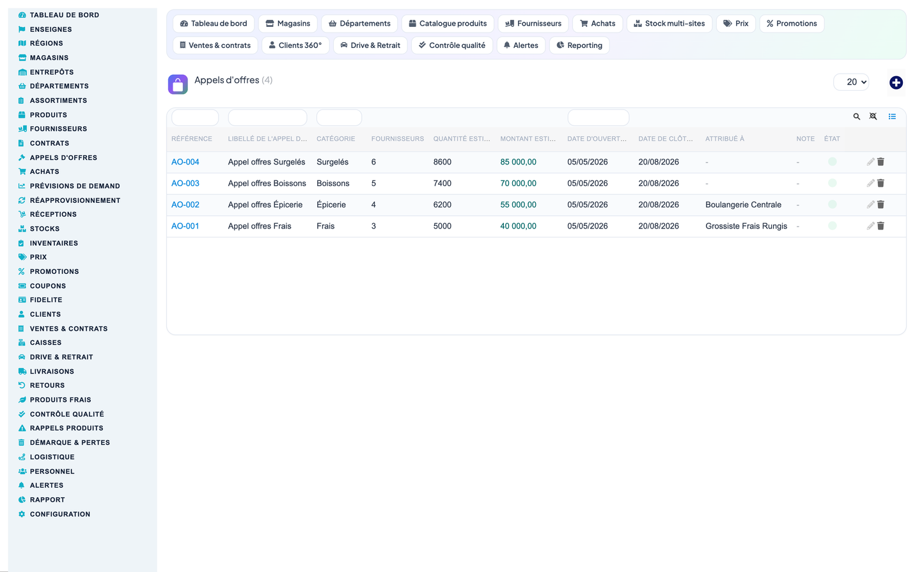Sort by the Attribué à column header
The image size is (924, 572).
[x=724, y=139]
